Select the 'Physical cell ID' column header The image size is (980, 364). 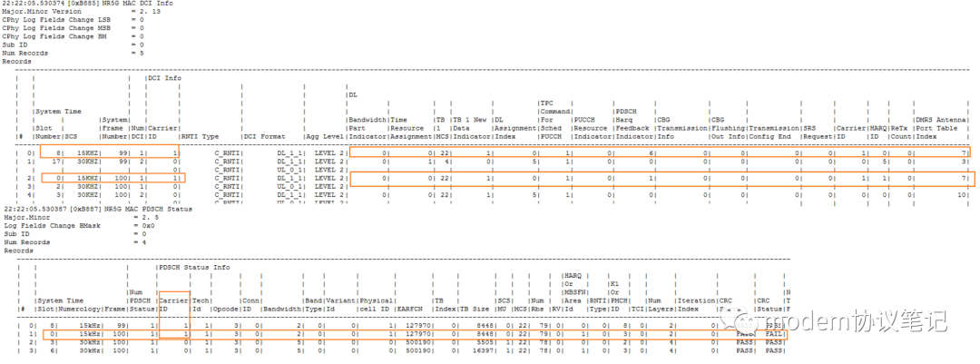[376, 305]
